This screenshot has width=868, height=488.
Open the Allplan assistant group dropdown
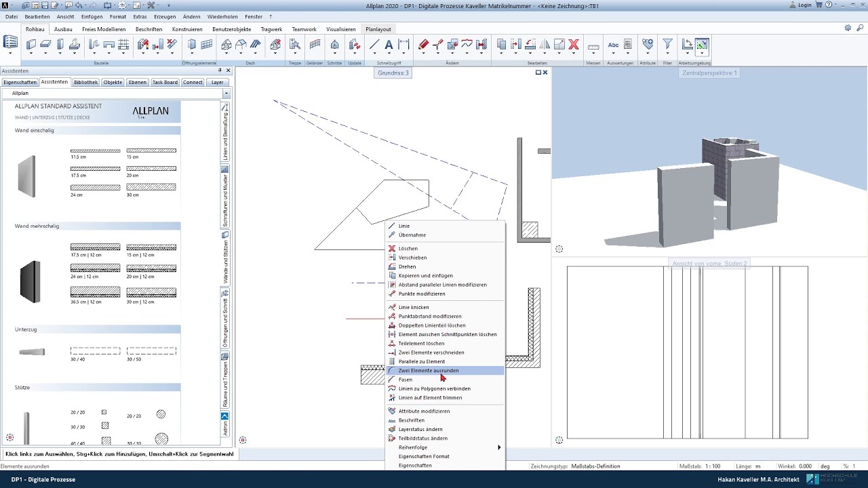pyautogui.click(x=226, y=93)
